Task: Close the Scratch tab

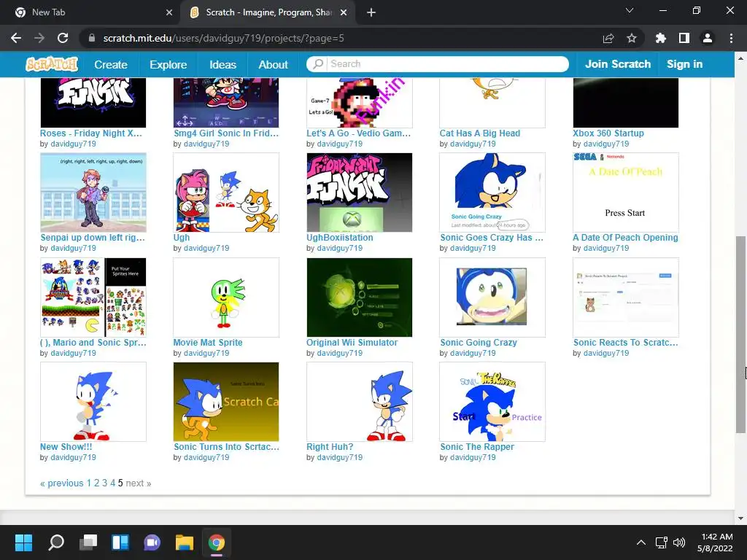Action: tap(344, 12)
